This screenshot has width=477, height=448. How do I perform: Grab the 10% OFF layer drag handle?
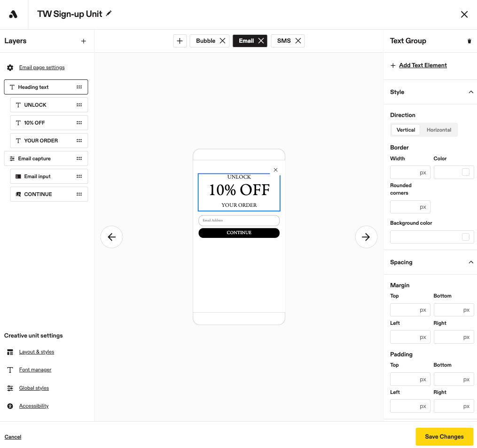tap(79, 123)
